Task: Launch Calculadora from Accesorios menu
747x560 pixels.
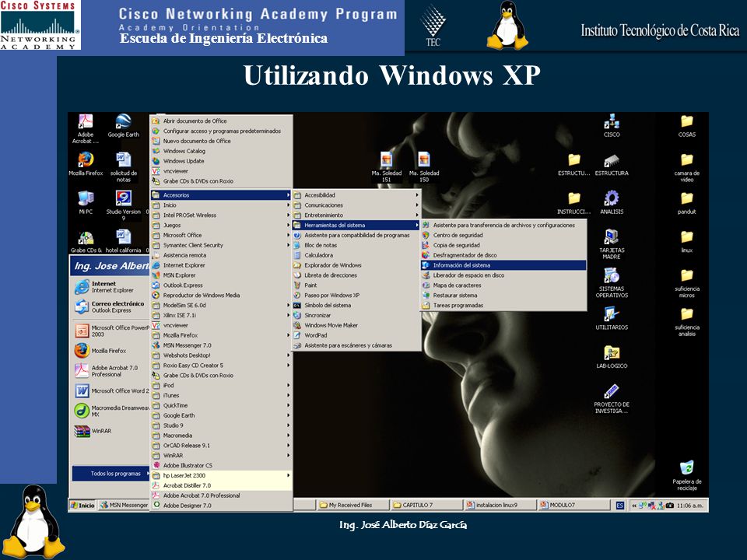Action: [x=356, y=255]
